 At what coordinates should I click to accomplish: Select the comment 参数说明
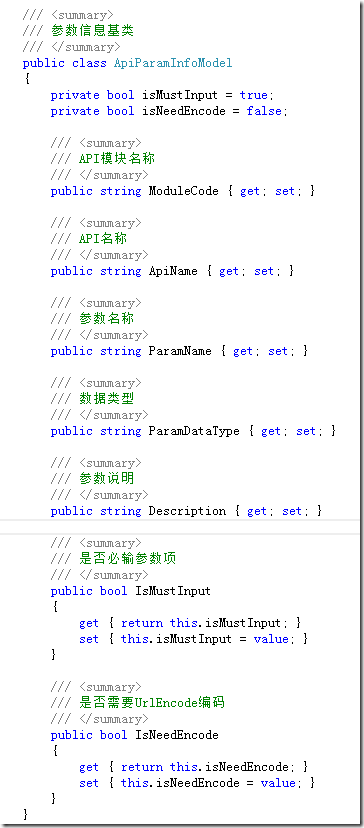click(x=106, y=478)
